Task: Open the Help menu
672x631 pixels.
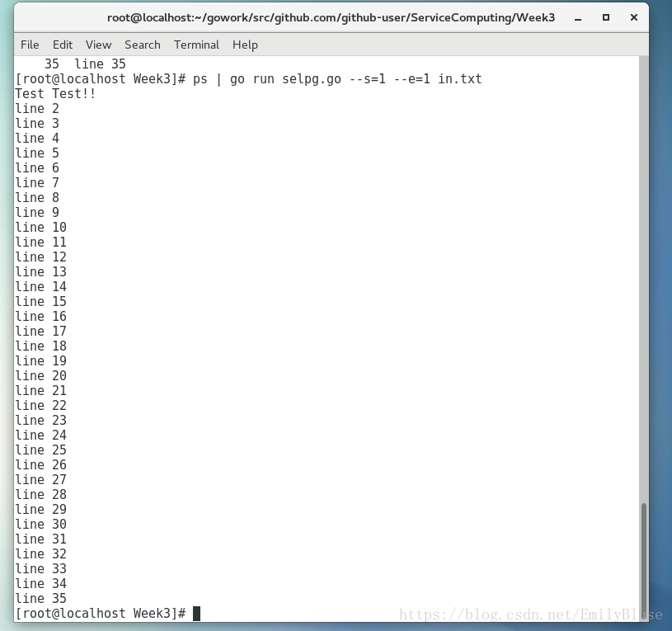Action: point(245,45)
